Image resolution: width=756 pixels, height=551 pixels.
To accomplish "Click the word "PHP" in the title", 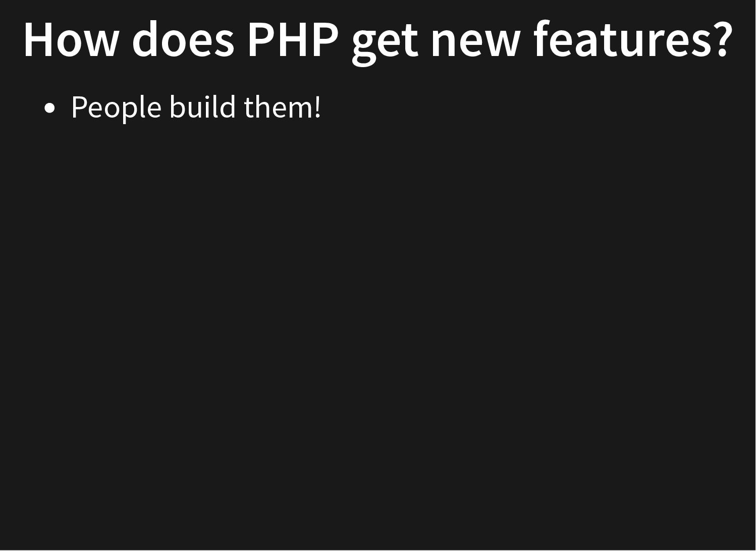I will pyautogui.click(x=292, y=39).
